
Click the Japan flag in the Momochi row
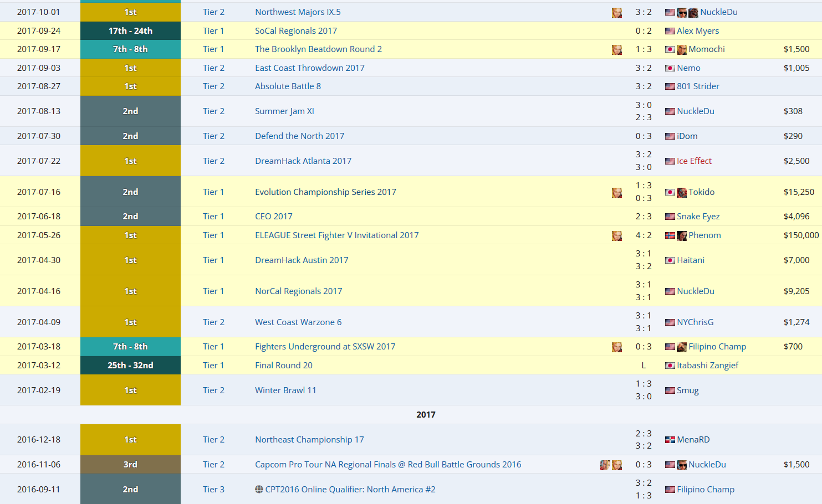coord(670,49)
